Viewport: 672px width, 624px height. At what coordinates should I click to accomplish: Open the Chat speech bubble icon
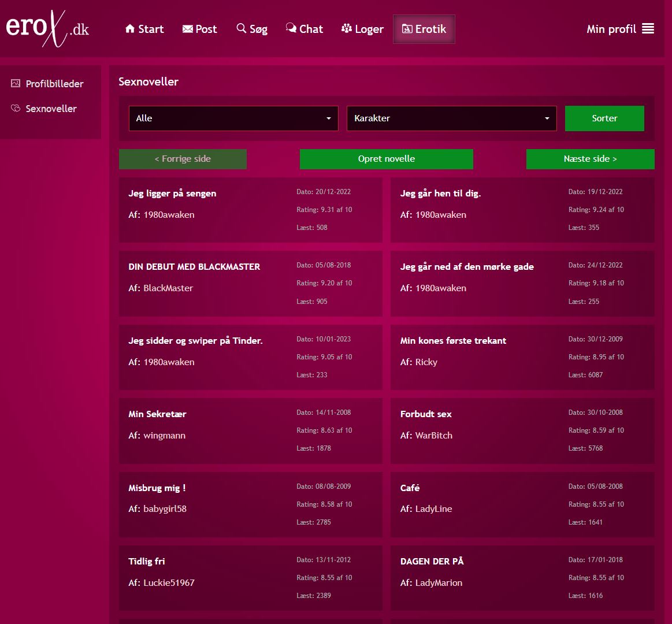click(291, 28)
